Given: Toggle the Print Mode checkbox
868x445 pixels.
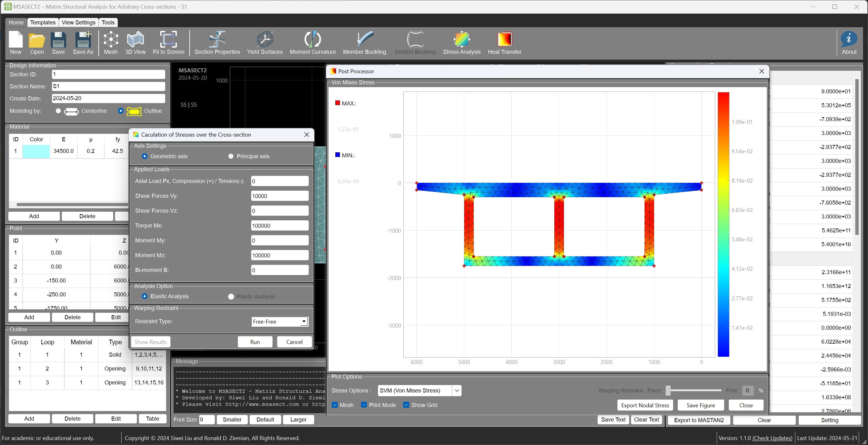Looking at the screenshot, I should point(364,405).
